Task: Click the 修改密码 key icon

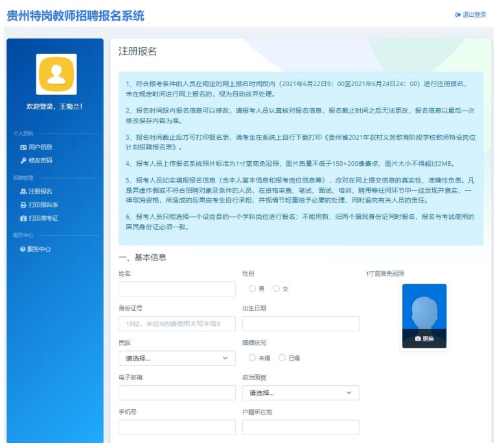Action: point(23,161)
